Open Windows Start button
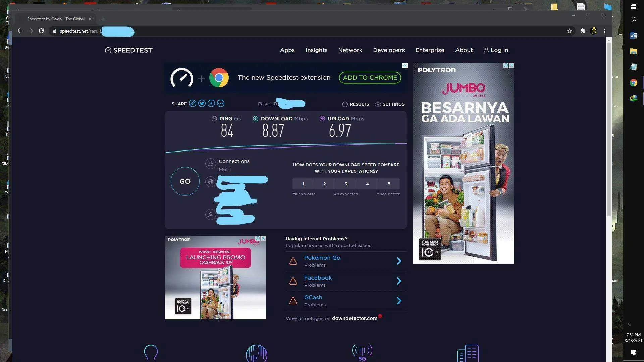This screenshot has height=362, width=644. [634, 6]
